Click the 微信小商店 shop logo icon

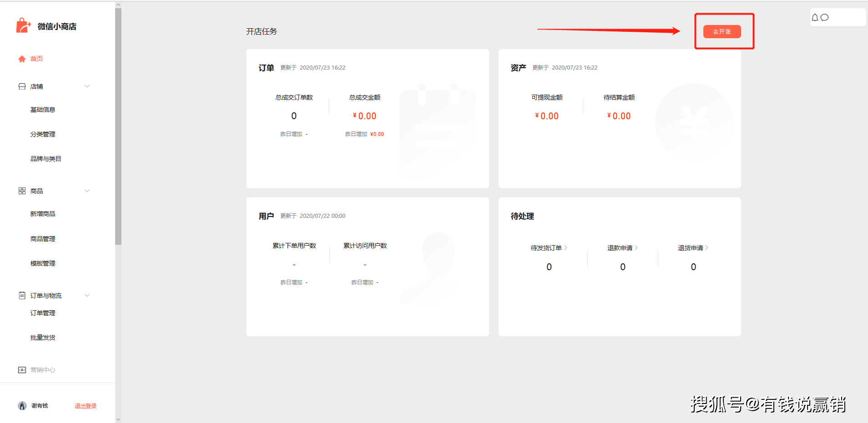click(22, 25)
